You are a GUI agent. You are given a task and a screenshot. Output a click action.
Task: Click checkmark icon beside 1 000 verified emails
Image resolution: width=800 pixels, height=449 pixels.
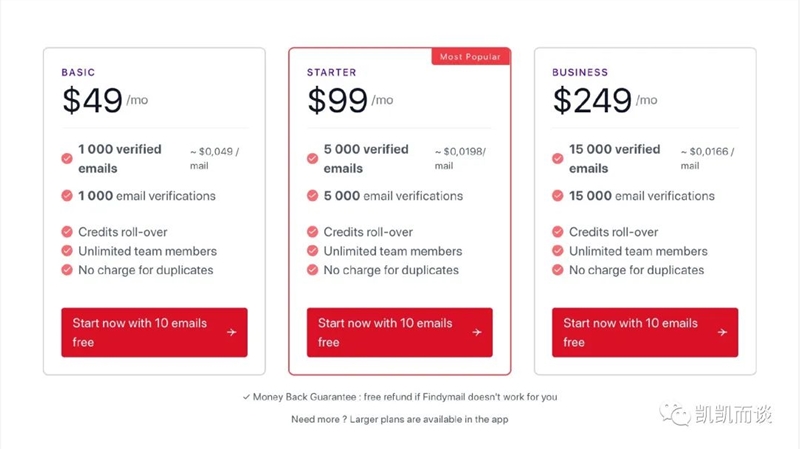click(67, 158)
